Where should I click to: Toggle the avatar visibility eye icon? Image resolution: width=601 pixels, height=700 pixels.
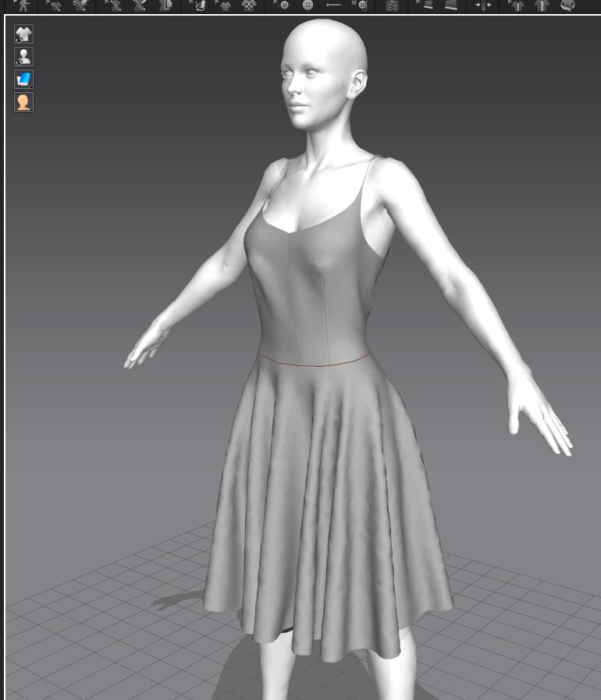[23, 57]
